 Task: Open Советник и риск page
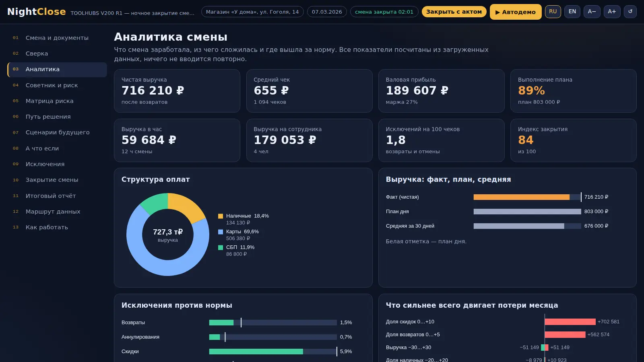[x=57, y=85]
